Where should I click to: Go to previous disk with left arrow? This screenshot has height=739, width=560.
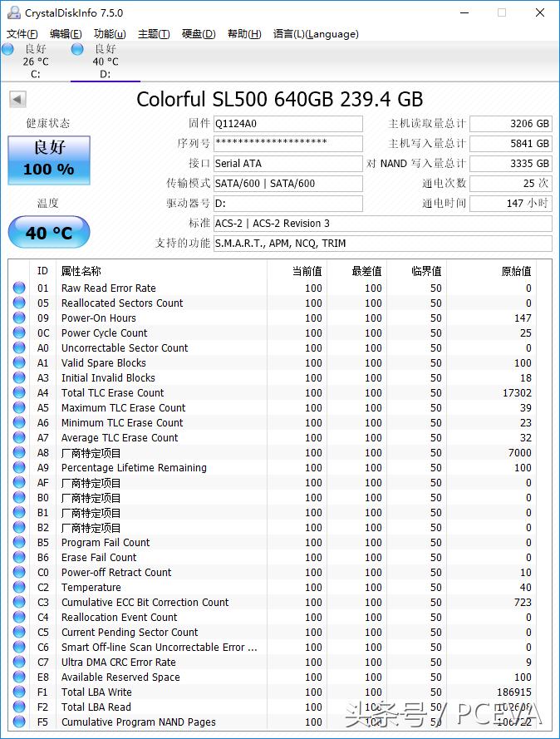[17, 100]
